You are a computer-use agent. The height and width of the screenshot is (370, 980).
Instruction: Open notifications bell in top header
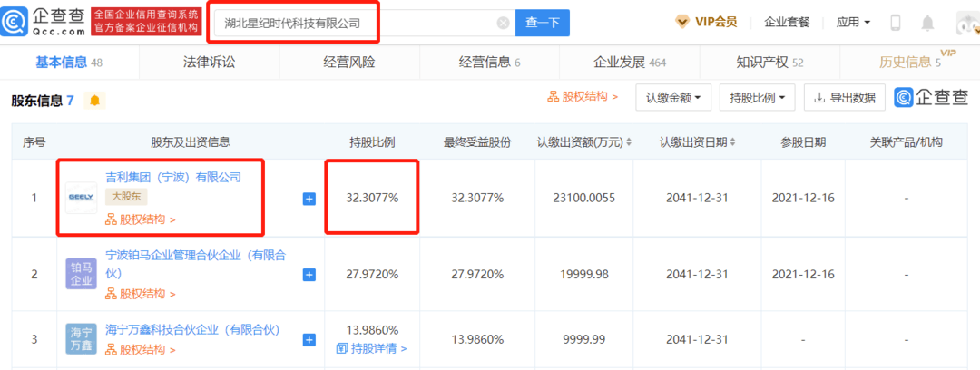click(x=927, y=24)
